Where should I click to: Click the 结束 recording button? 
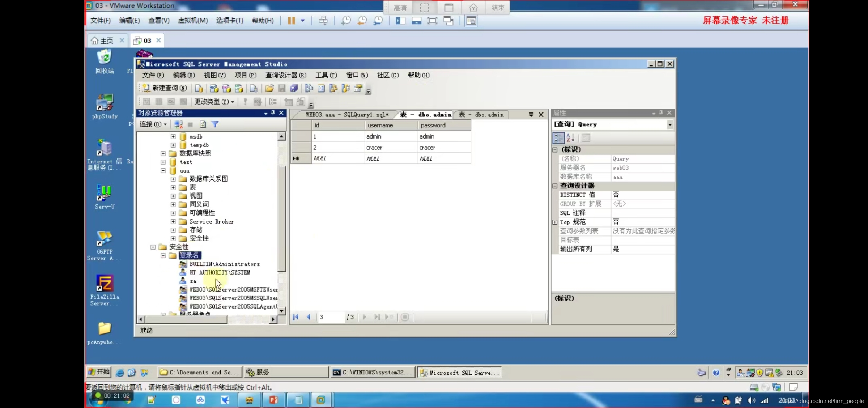[498, 8]
